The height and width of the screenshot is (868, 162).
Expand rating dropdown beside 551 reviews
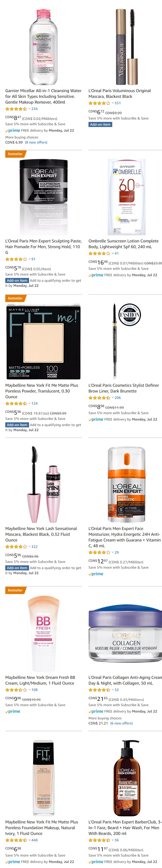[113, 103]
